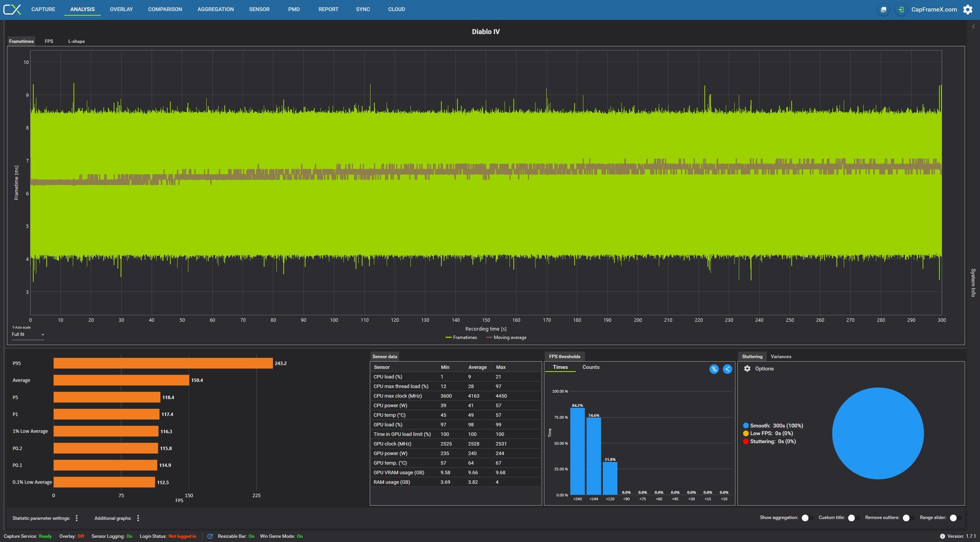Viewport: 980px width, 542px height.
Task: Click the <120 threshold bar
Action: [610, 478]
